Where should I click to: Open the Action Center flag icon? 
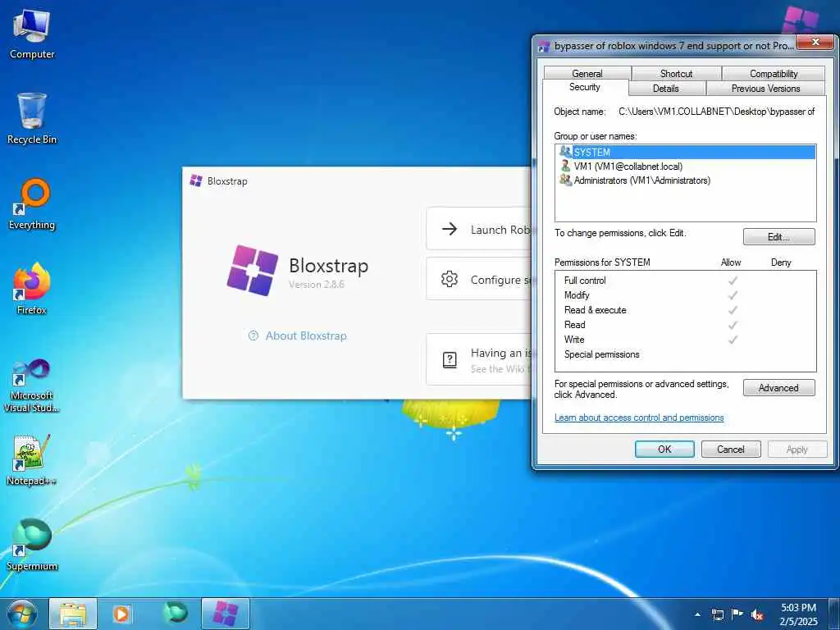coord(737,614)
